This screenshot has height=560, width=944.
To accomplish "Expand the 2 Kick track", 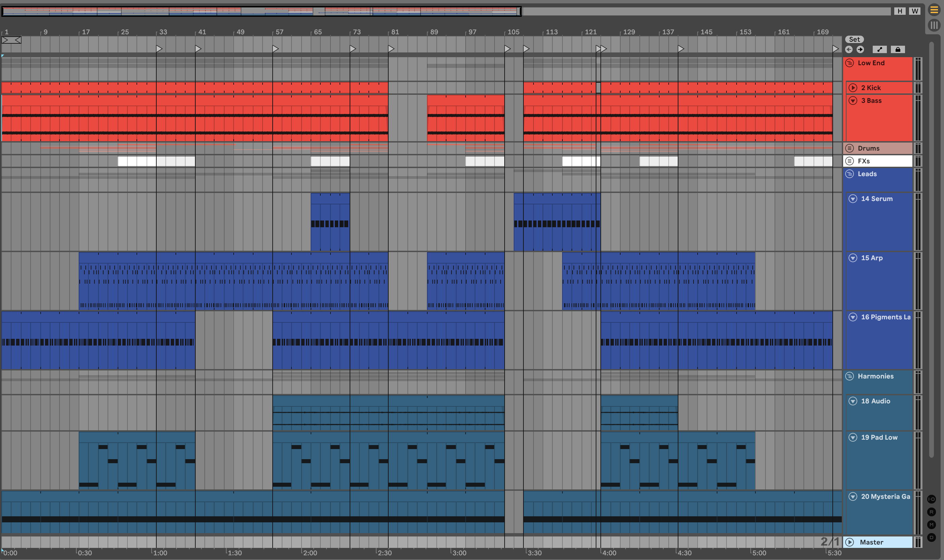I will 853,88.
